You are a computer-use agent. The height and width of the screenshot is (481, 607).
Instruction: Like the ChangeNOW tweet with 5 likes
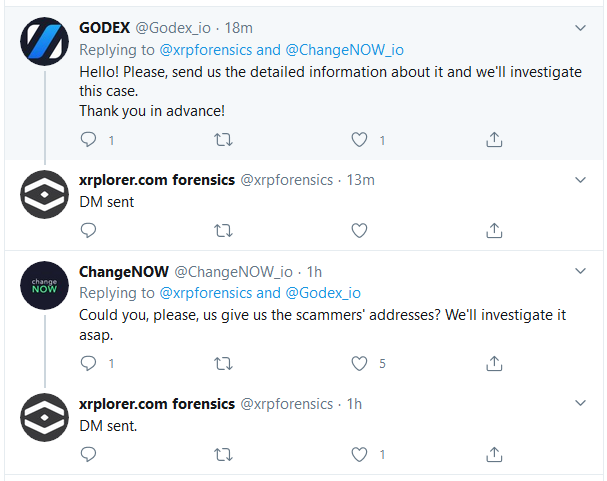pos(360,364)
